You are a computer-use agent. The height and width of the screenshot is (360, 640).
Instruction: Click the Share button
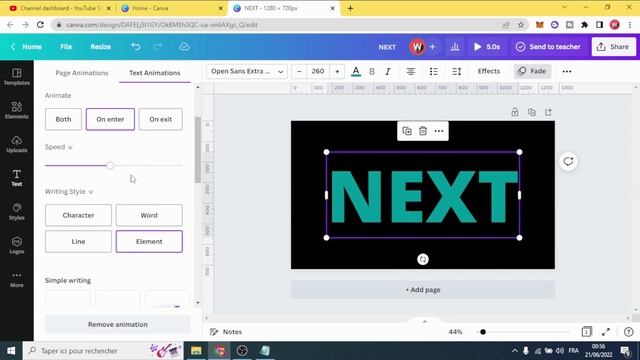tap(613, 47)
